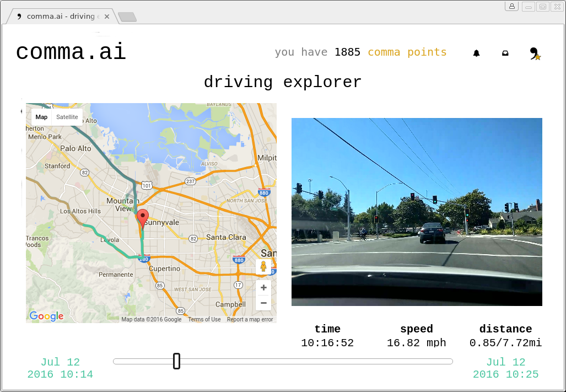Image resolution: width=566 pixels, height=392 pixels.
Task: Click the Map data ©2016 Google text
Action: pos(152,319)
